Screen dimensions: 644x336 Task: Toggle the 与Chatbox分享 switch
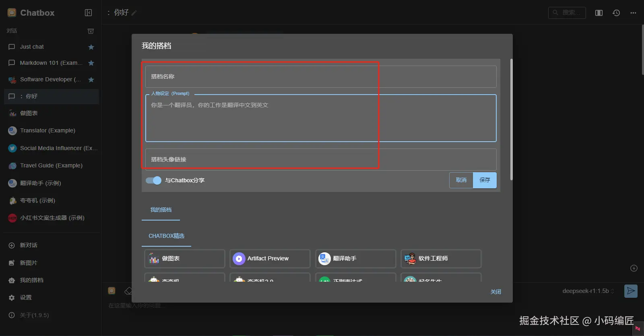pos(153,180)
